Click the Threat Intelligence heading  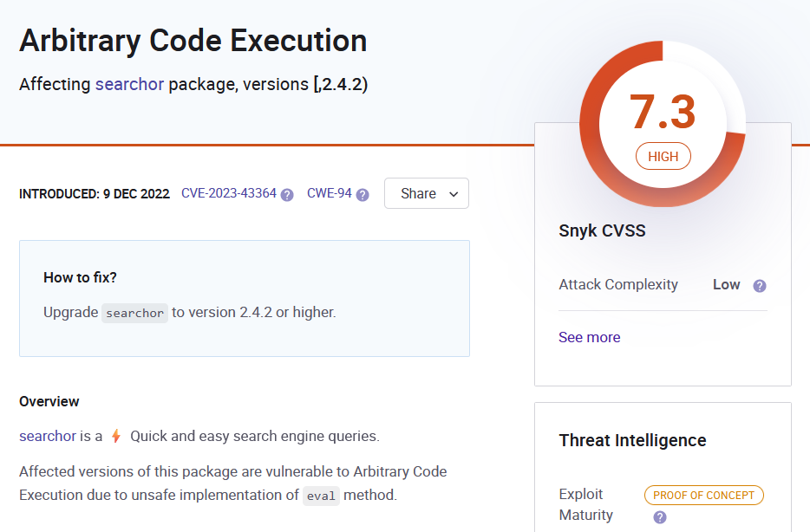pos(633,441)
